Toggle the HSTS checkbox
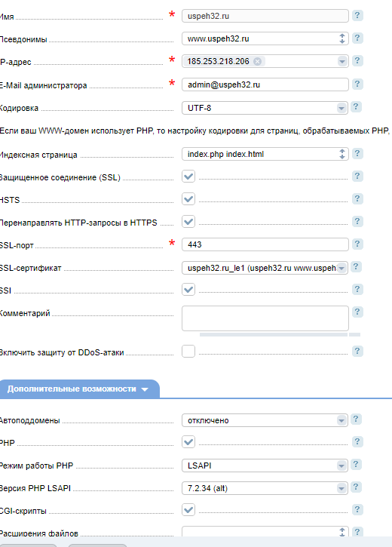This screenshot has width=392, height=547. pos(188,199)
